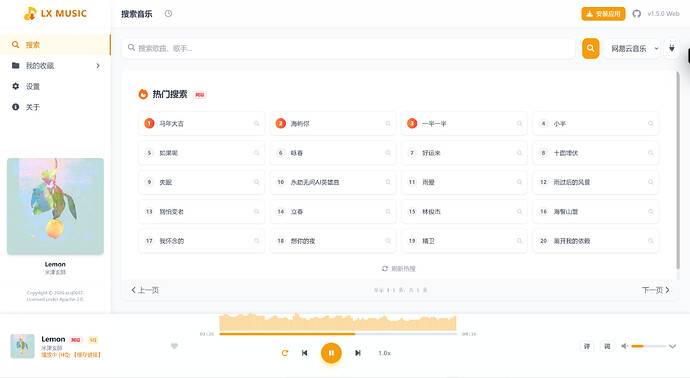
Task: Click the SQ quality badge
Action: (x=93, y=340)
